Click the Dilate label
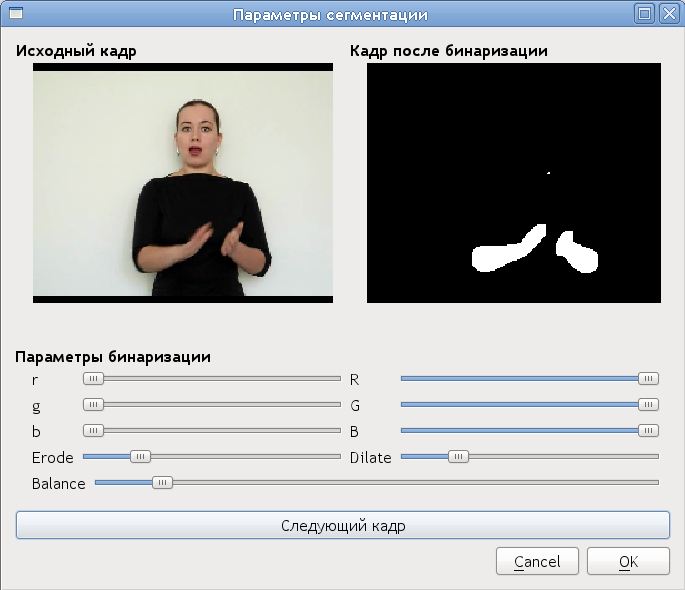Image resolution: width=685 pixels, height=590 pixels. pos(370,458)
